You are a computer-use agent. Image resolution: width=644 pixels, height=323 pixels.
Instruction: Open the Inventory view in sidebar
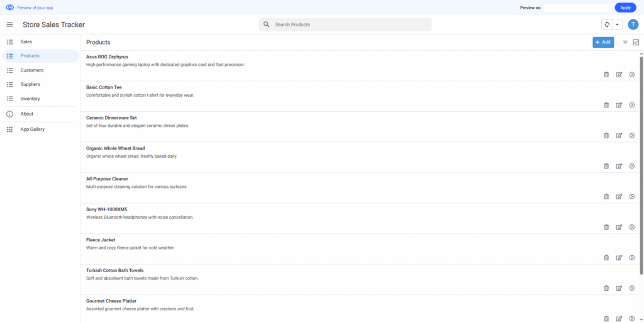coord(30,99)
